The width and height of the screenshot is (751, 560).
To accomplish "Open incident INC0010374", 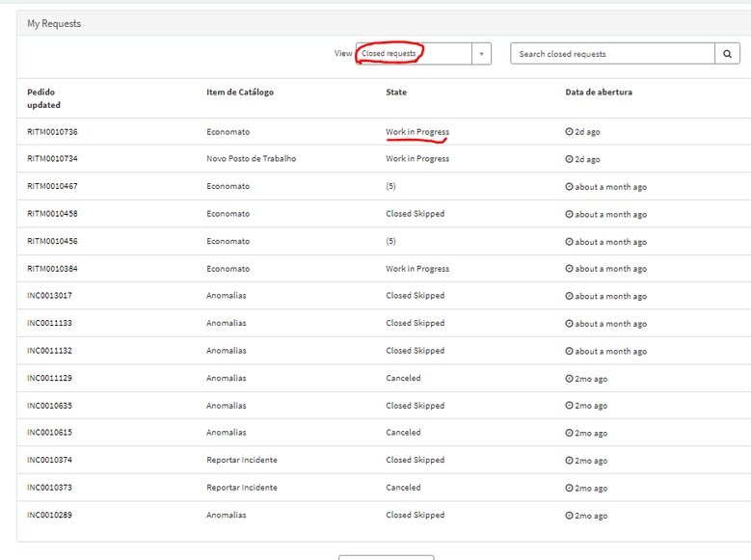I will [x=49, y=460].
